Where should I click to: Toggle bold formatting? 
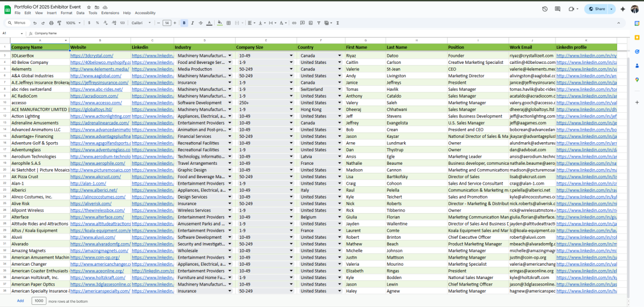184,23
